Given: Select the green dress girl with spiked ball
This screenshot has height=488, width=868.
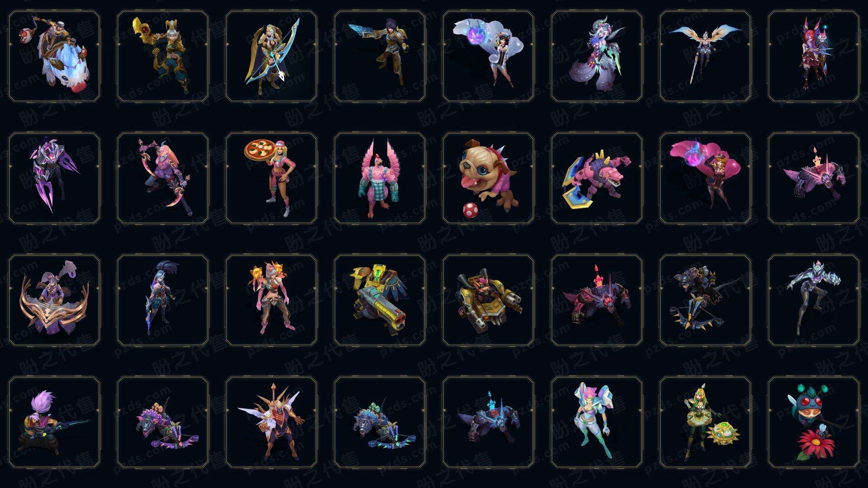Looking at the screenshot, I should (705, 422).
